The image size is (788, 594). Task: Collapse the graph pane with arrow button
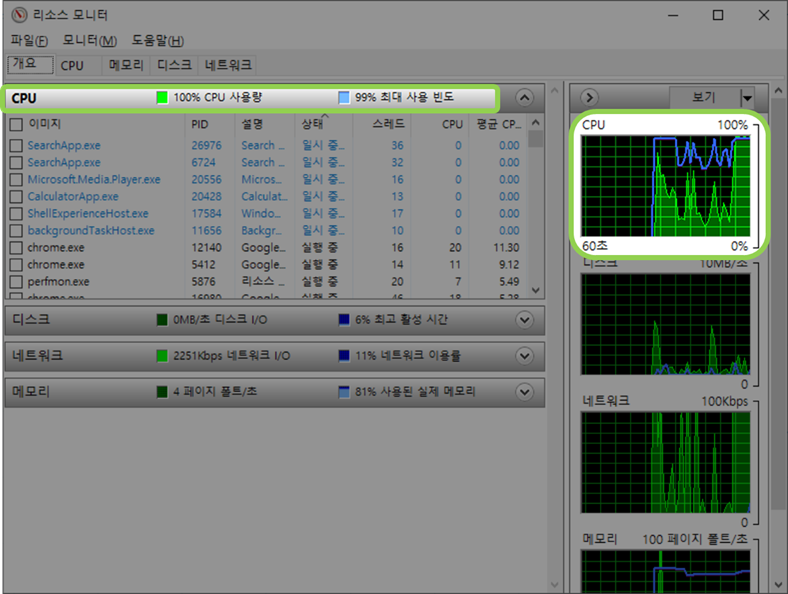pyautogui.click(x=589, y=97)
